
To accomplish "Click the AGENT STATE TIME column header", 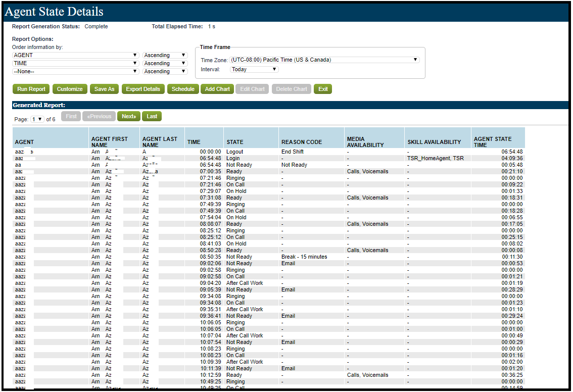I will point(493,142).
